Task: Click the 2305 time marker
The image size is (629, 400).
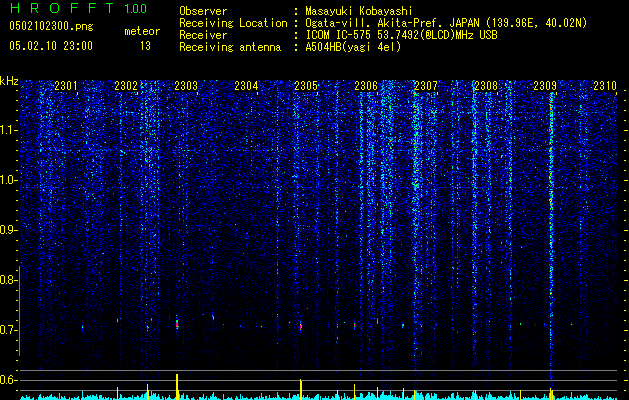Action: pos(306,86)
